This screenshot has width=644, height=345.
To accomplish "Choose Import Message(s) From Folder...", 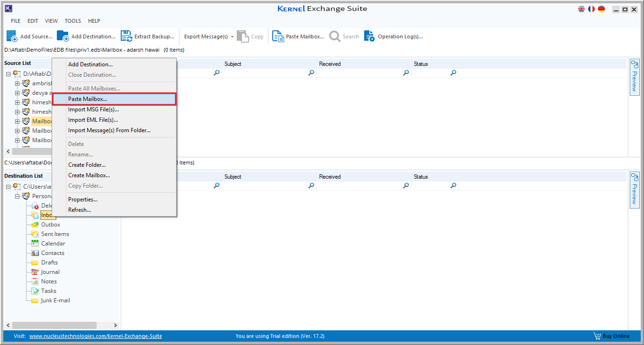I will click(x=114, y=130).
